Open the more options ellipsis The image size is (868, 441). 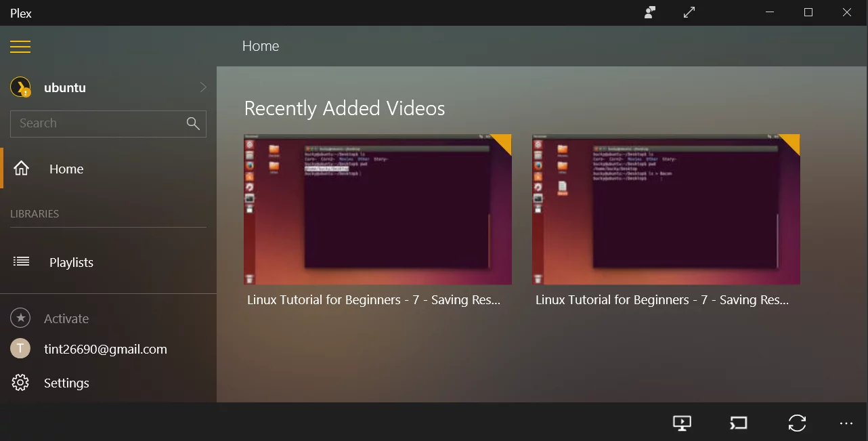point(846,423)
